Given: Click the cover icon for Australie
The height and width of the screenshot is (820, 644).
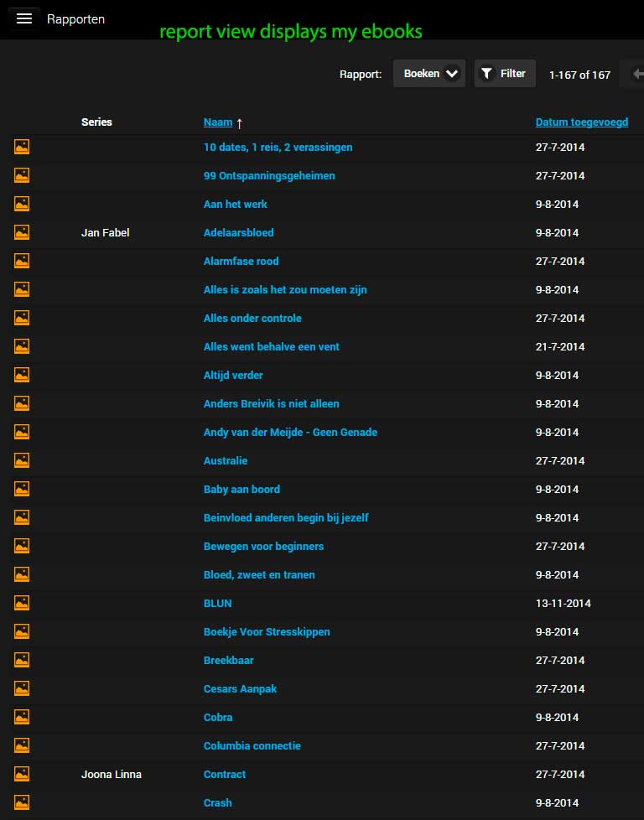Looking at the screenshot, I should click(x=22, y=460).
